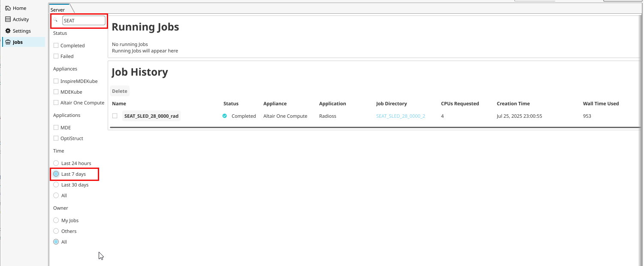This screenshot has height=266, width=644.
Task: Open the SEAT_SLED_28_0000_2 job directory link
Action: [x=401, y=116]
